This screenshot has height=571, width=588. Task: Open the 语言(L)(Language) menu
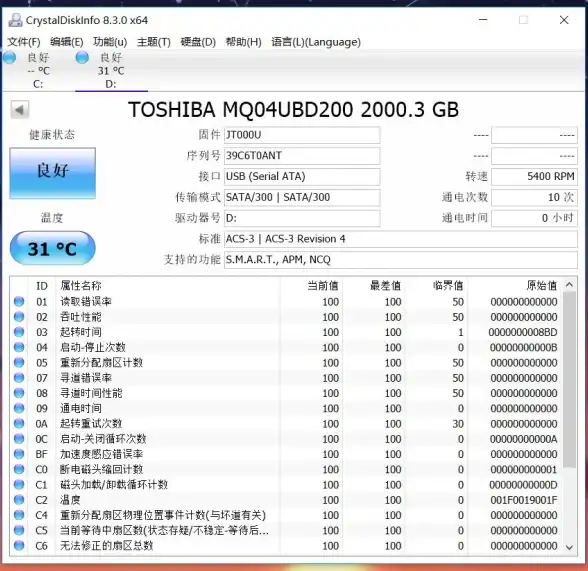coord(316,42)
